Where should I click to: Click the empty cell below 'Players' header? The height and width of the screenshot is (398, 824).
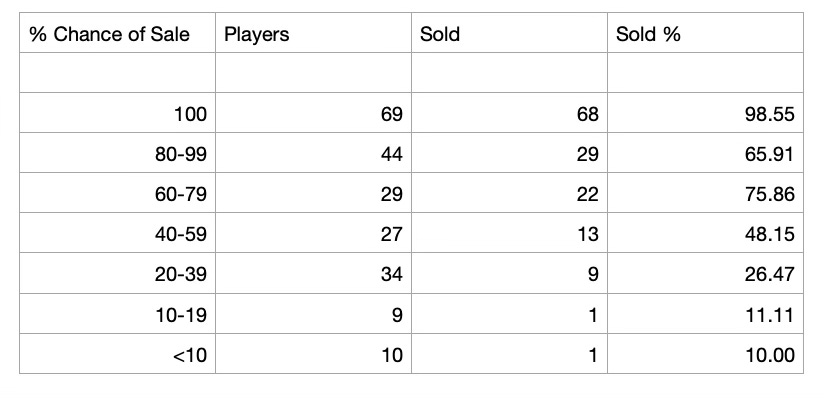point(313,73)
